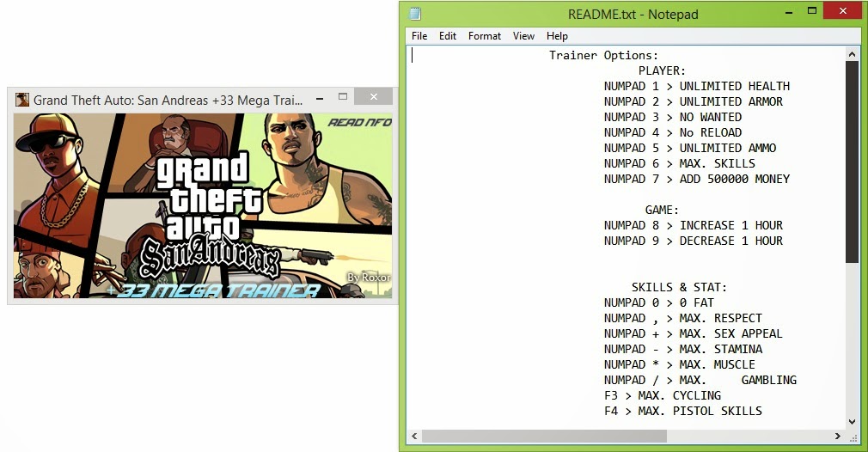
Task: Click the 'NUMPAD 1 > UNLIMITED HEALTH' line
Action: click(x=697, y=86)
